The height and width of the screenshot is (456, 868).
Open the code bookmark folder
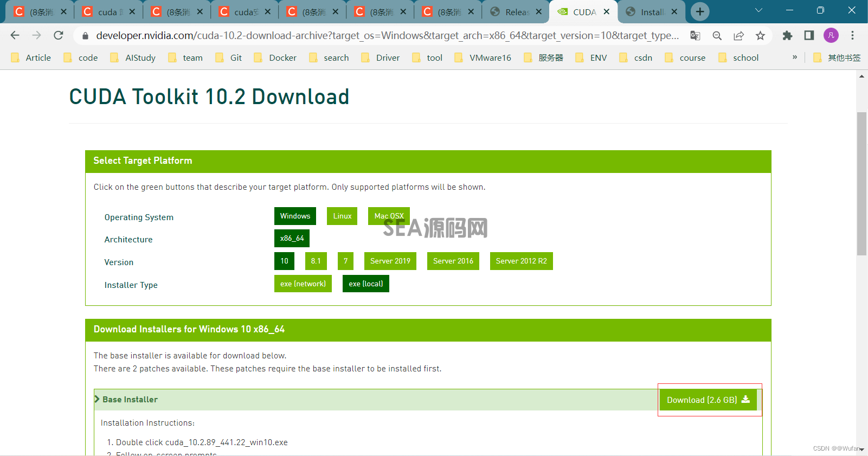[x=81, y=57]
